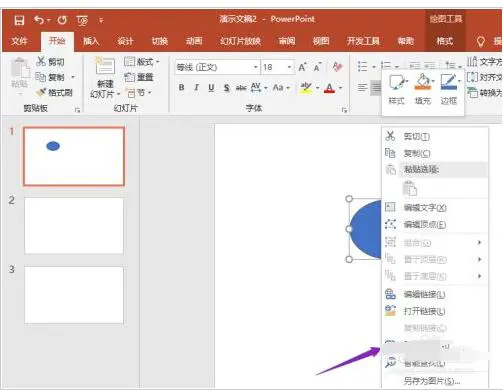The height and width of the screenshot is (390, 503).
Task: Click the lightbulb Tell Me icon
Action: coord(481,41)
